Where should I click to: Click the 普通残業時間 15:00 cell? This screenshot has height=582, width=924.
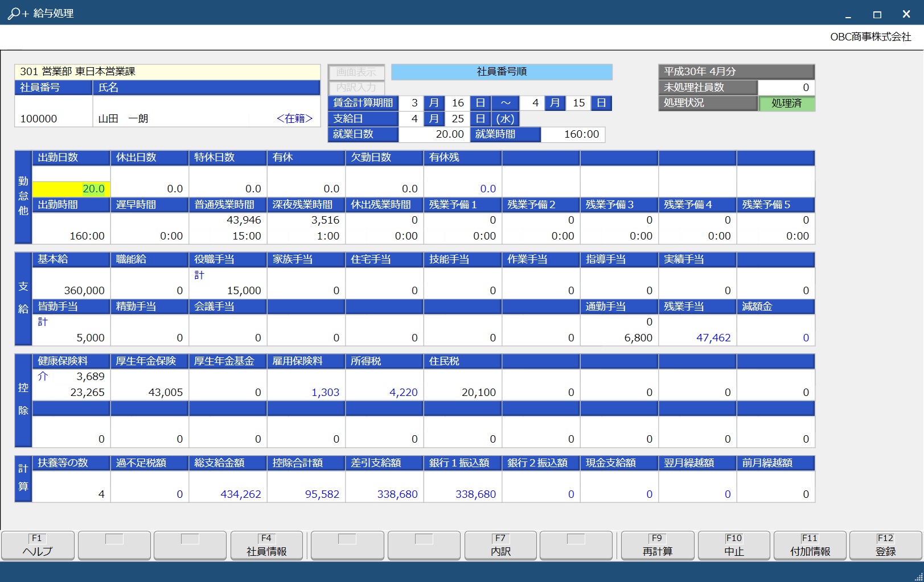(x=228, y=236)
